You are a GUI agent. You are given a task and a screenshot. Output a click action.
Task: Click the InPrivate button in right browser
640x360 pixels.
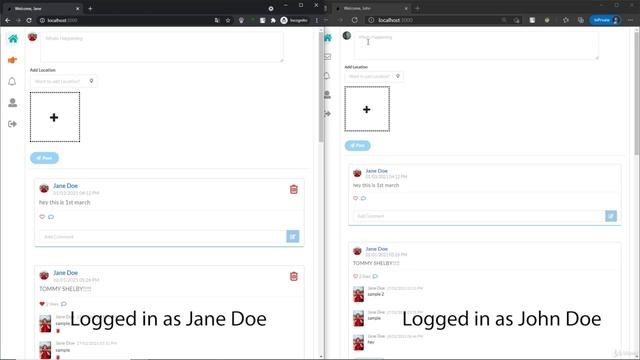tap(605, 20)
